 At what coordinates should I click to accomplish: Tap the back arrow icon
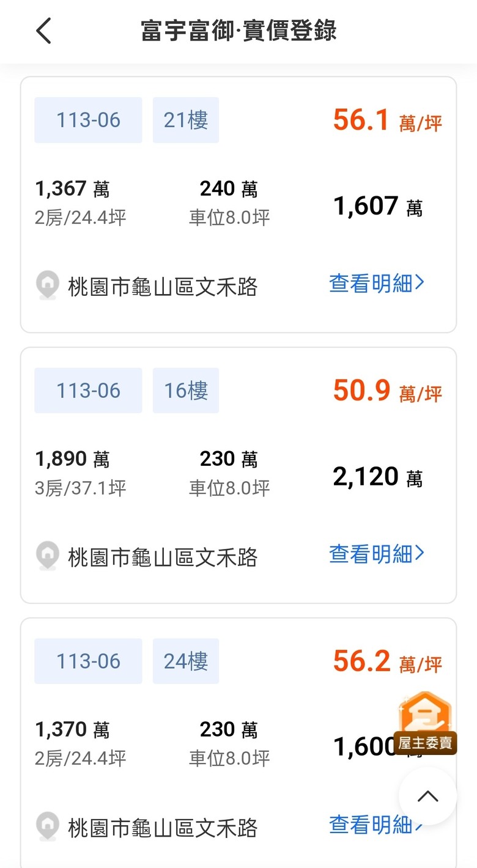click(x=43, y=31)
